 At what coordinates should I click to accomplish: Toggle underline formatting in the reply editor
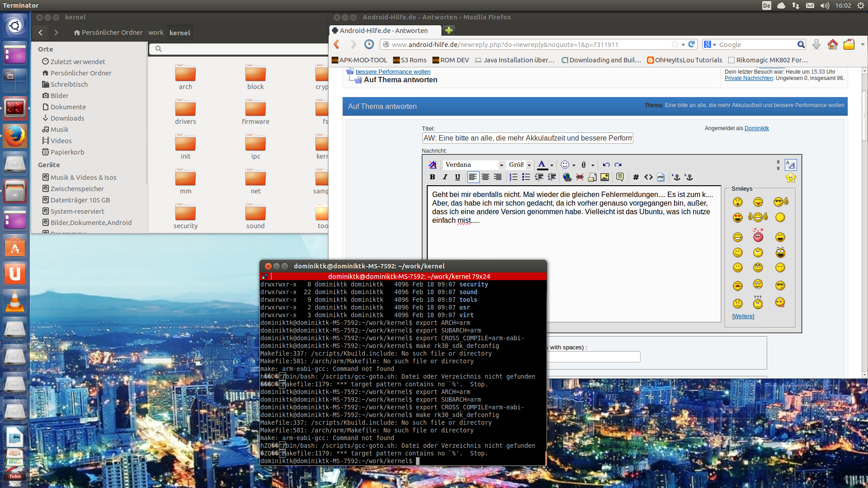(x=458, y=177)
